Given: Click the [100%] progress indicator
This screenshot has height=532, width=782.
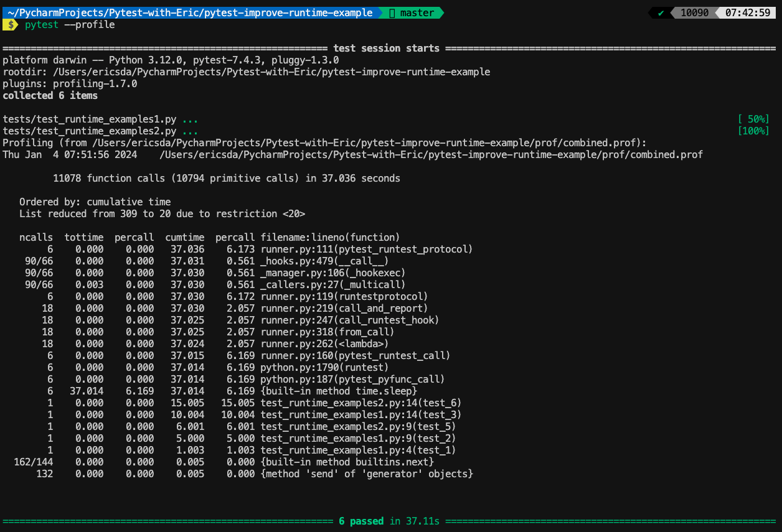Looking at the screenshot, I should coord(753,131).
